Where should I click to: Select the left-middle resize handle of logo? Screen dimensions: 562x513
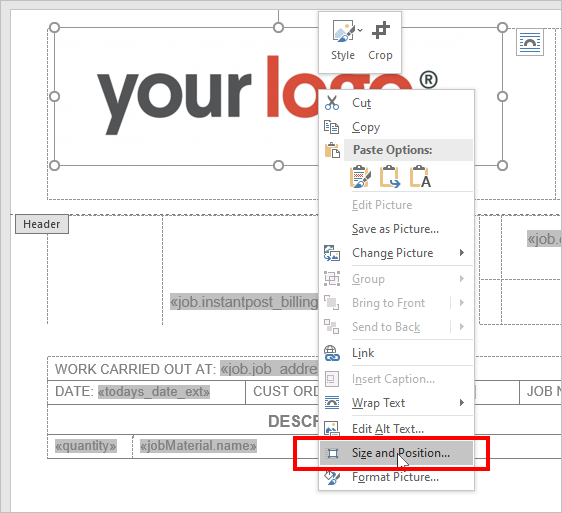54,96
